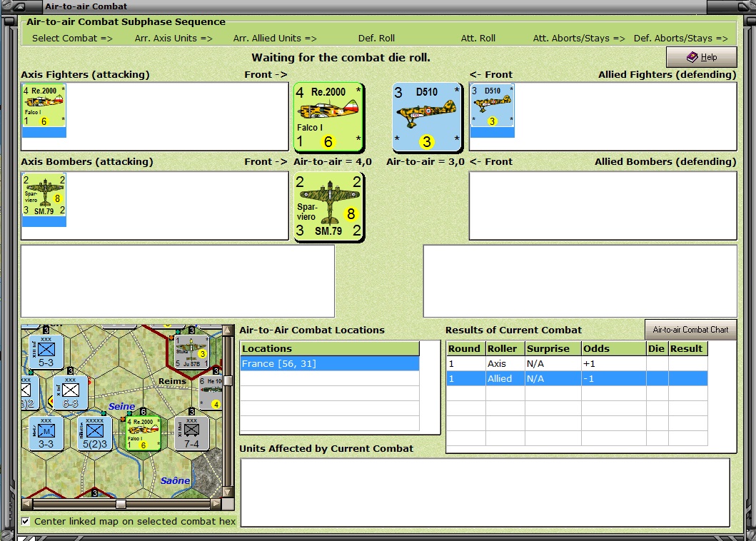Click the 3-3 mechanized unit on the map
Screen dimensions: 756x541
point(46,433)
